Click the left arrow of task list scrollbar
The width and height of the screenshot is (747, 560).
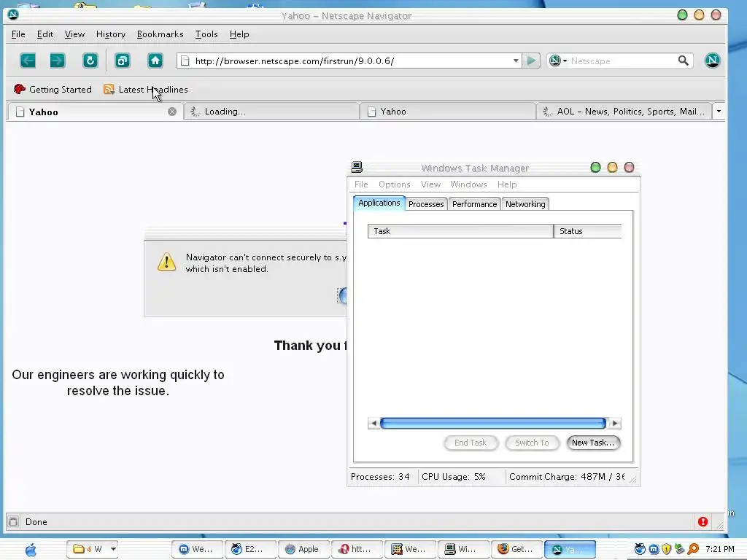pos(374,423)
